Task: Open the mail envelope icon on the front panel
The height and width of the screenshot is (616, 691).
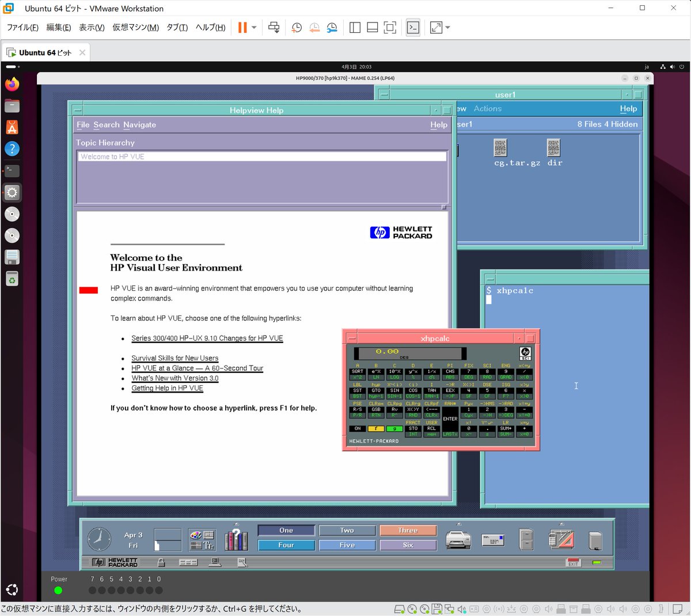Action: pos(493,540)
